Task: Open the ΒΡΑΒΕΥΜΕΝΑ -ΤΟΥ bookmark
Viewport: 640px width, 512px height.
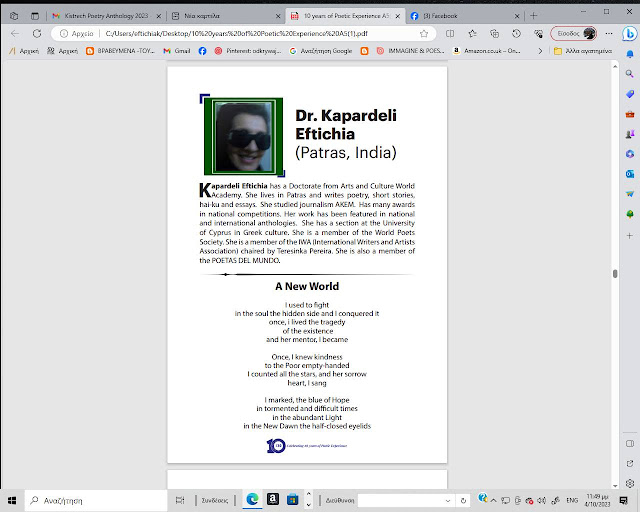Action: (120, 51)
